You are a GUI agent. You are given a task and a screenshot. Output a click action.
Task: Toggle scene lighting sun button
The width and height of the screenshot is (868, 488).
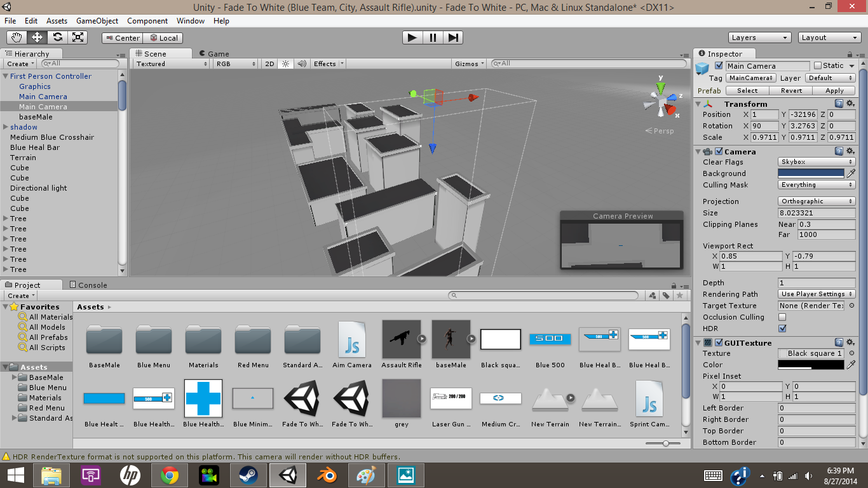click(x=285, y=64)
